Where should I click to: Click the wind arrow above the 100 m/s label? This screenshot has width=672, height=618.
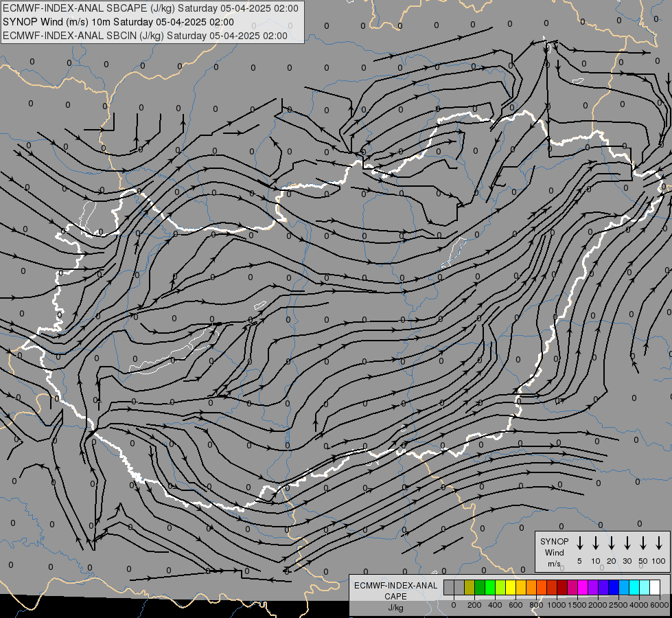659,543
